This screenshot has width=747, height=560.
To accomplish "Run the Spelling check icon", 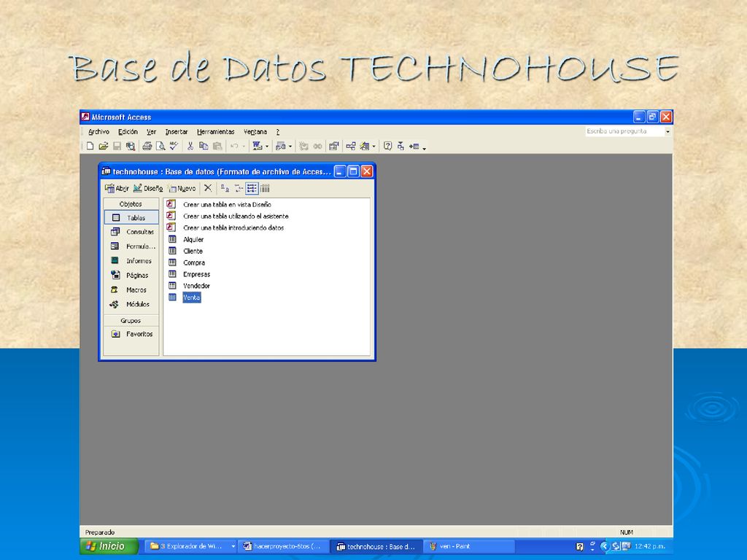I will [174, 146].
